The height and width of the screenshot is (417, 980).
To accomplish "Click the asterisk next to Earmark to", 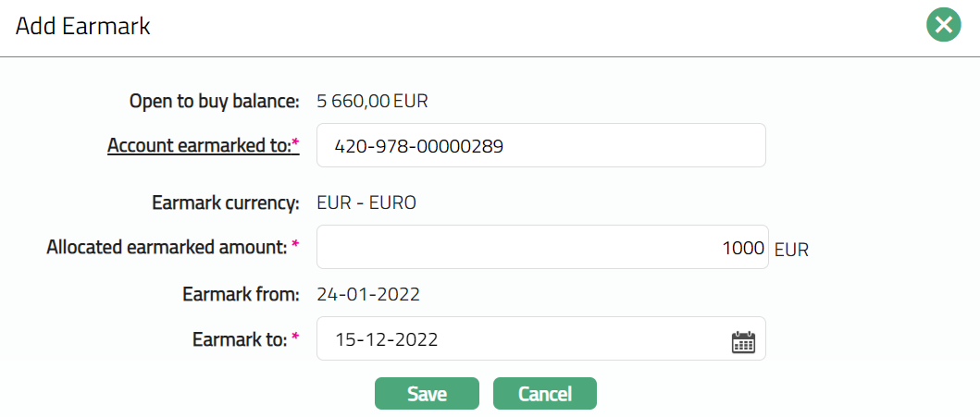I will click(x=295, y=337).
